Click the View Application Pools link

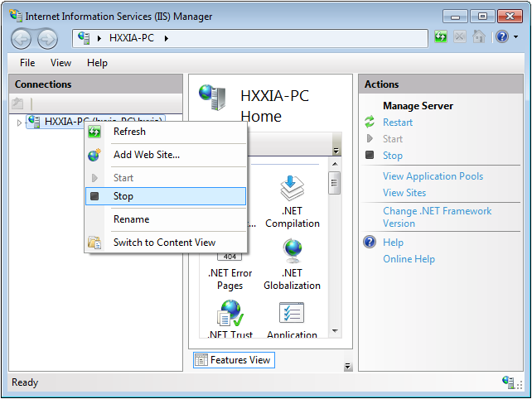coord(433,176)
